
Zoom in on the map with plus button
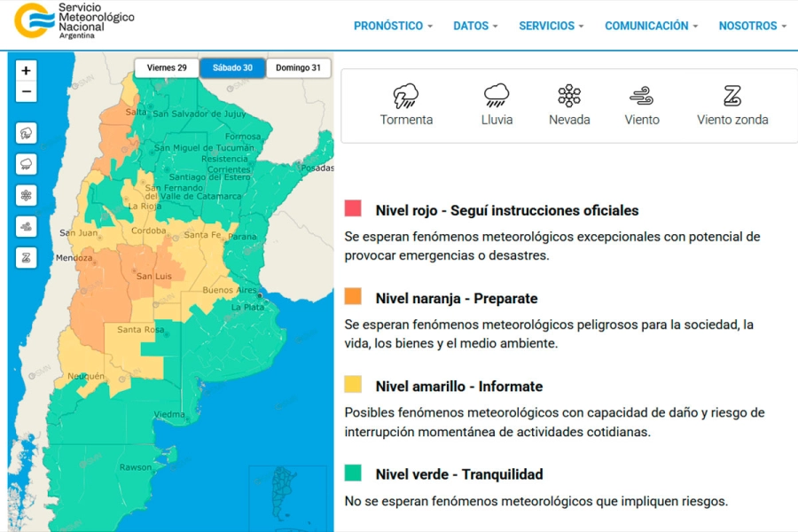point(27,71)
